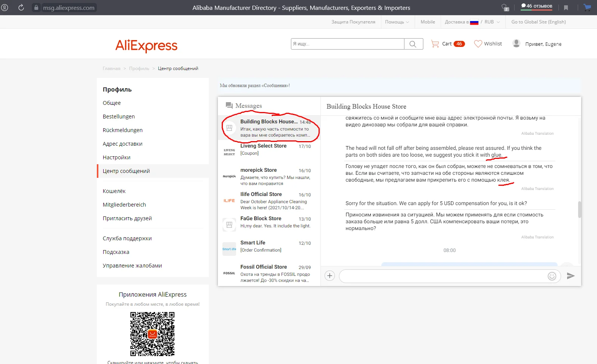Click the tab counter extension icon

[x=505, y=8]
